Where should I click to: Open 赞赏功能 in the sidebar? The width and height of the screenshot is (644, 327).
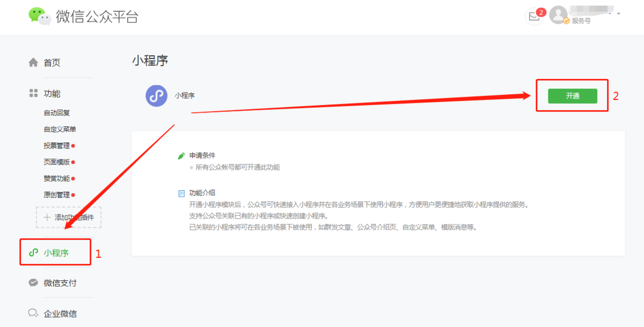(x=57, y=179)
